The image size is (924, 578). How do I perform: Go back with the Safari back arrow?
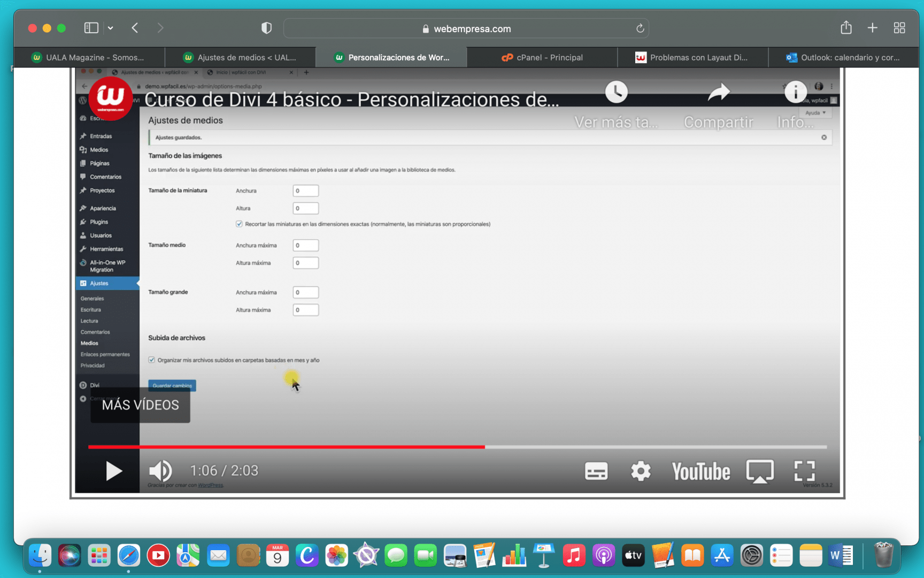click(135, 28)
